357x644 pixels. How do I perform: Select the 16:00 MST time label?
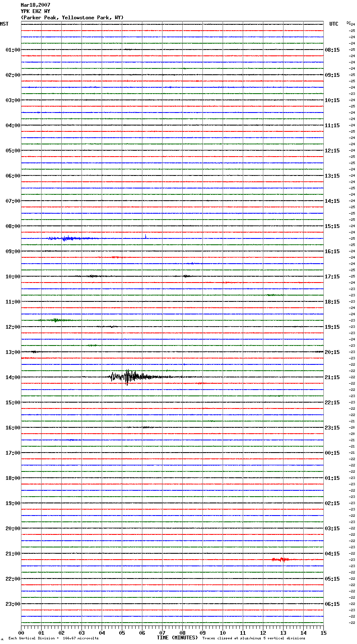point(13,428)
